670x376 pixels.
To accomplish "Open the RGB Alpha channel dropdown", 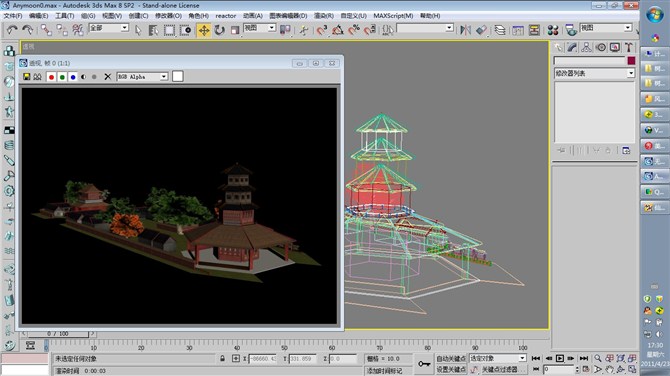I will coord(142,76).
